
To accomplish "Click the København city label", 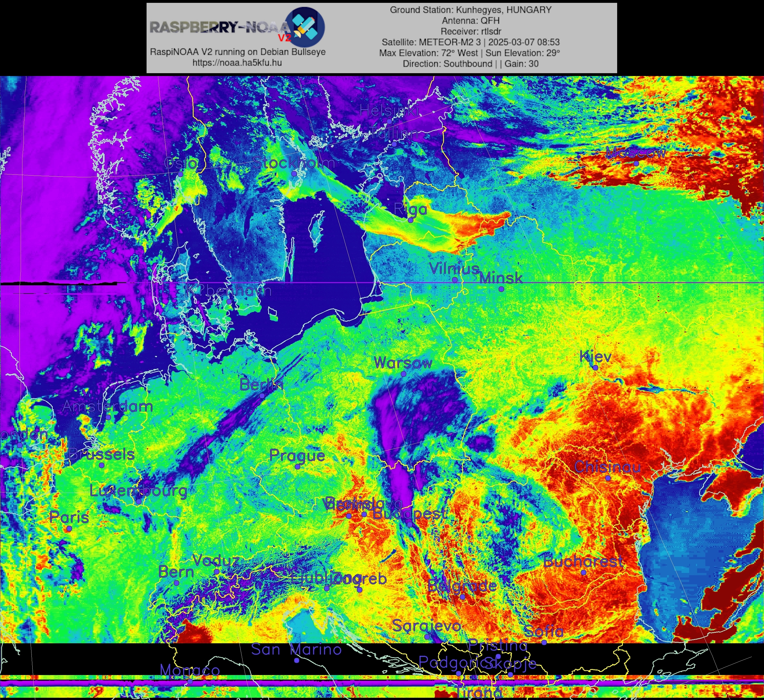I will 228,291.
